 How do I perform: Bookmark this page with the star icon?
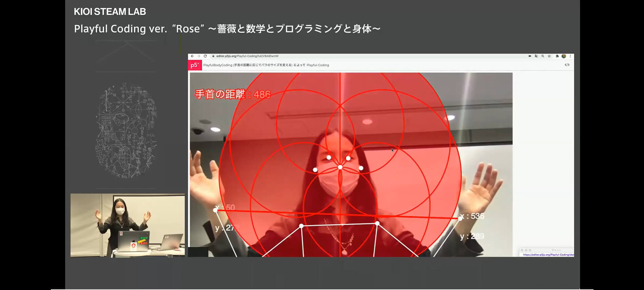[x=549, y=56]
